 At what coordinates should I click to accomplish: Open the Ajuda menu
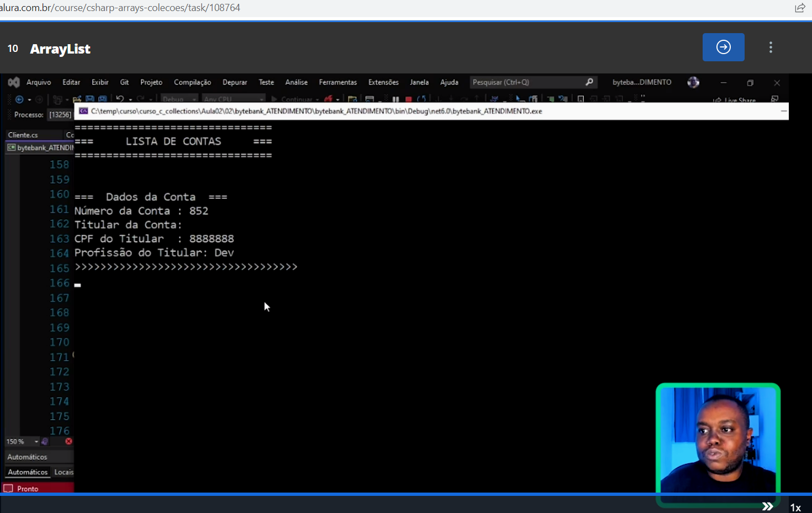449,82
